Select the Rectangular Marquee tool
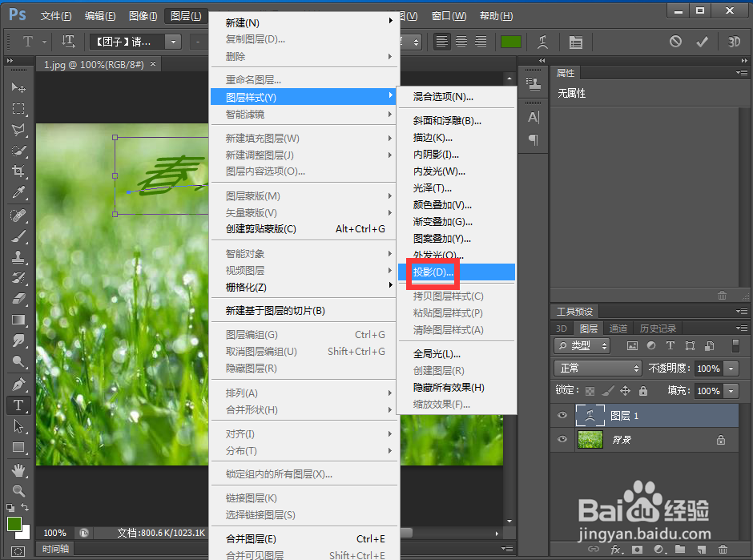753x560 pixels. [18, 108]
